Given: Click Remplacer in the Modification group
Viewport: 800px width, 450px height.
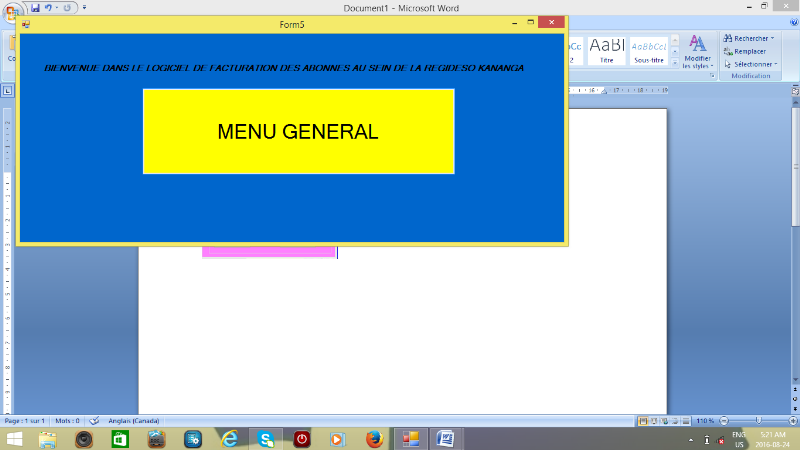Looking at the screenshot, I should (x=745, y=52).
